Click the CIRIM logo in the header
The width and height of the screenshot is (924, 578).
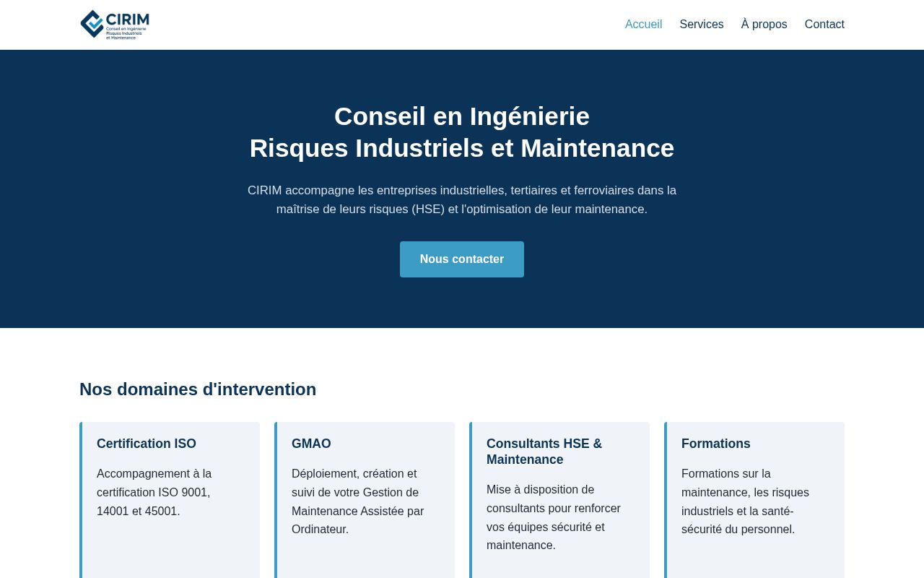(115, 25)
